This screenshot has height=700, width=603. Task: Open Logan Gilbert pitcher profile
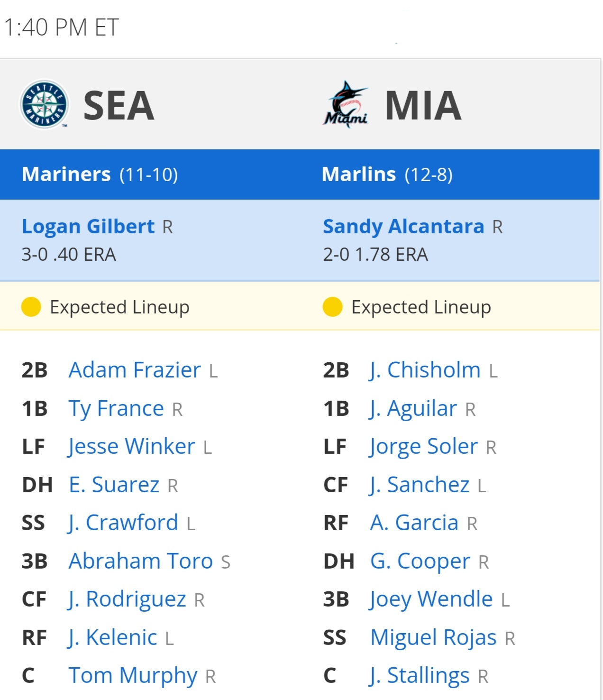tap(88, 226)
